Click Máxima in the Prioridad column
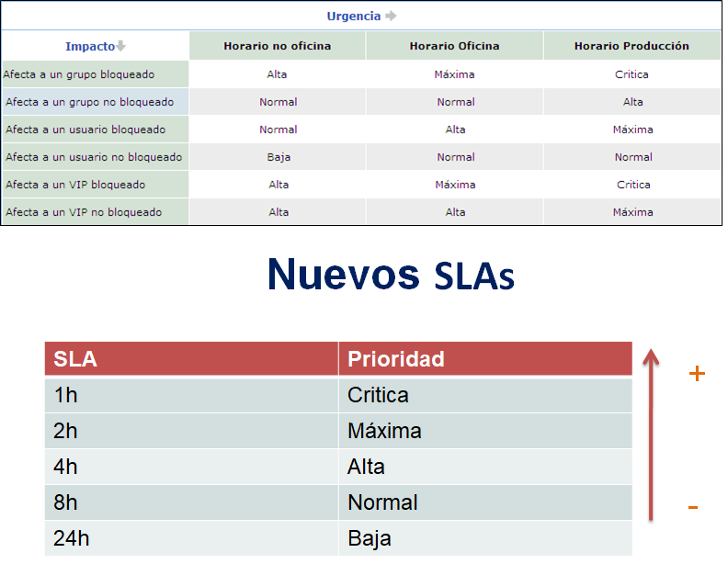This screenshot has width=728, height=564. click(x=384, y=431)
